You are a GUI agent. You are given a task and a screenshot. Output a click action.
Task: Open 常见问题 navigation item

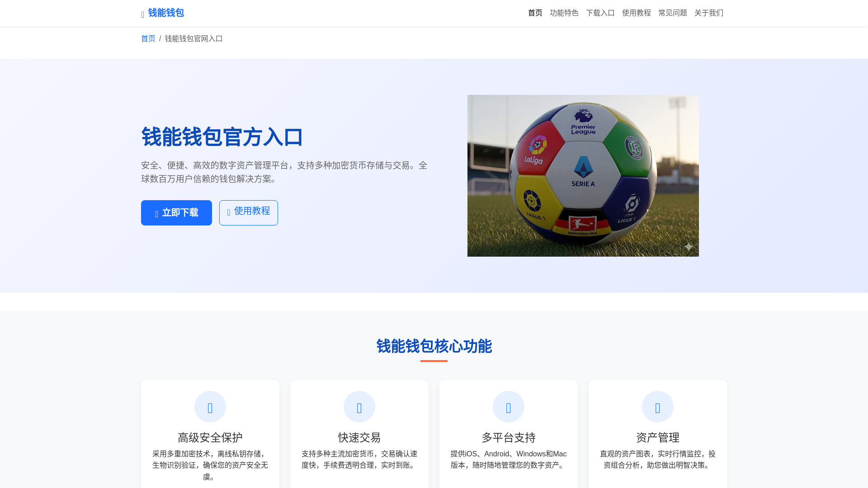pyautogui.click(x=673, y=13)
